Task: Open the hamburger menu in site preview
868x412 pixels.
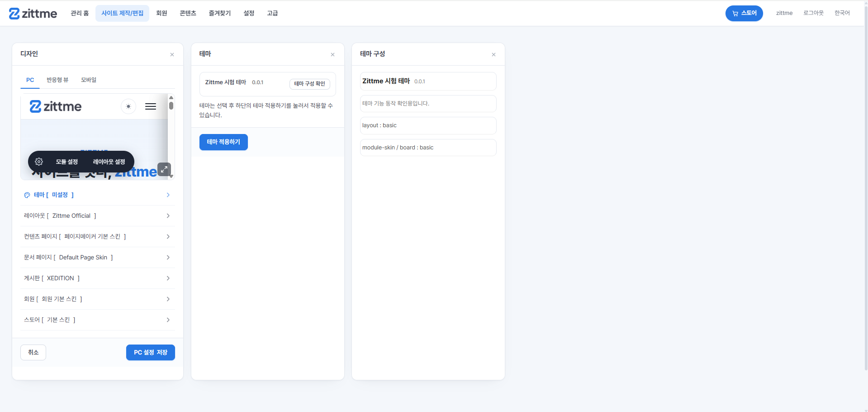Action: point(151,106)
